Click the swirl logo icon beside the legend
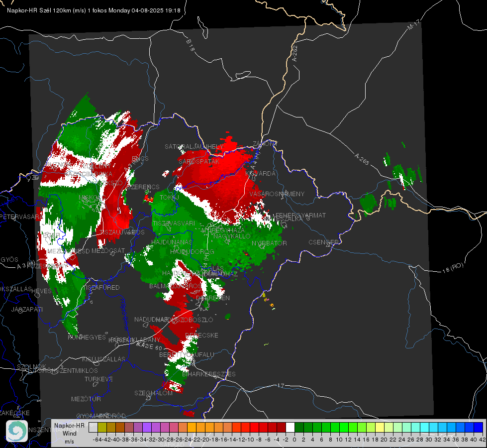 point(17,431)
